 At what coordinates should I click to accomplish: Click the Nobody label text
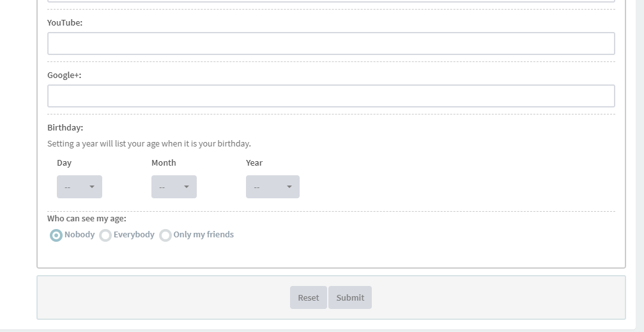79,235
